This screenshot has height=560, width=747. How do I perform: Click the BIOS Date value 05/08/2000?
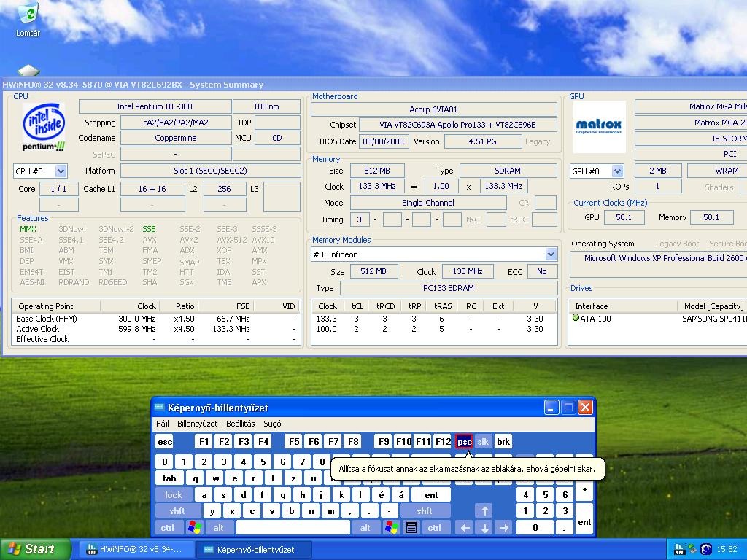coord(383,141)
